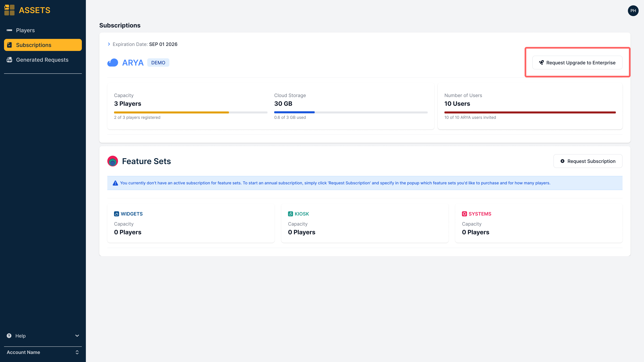
Task: Click the SYSTEMS feature icon
Action: 465,214
